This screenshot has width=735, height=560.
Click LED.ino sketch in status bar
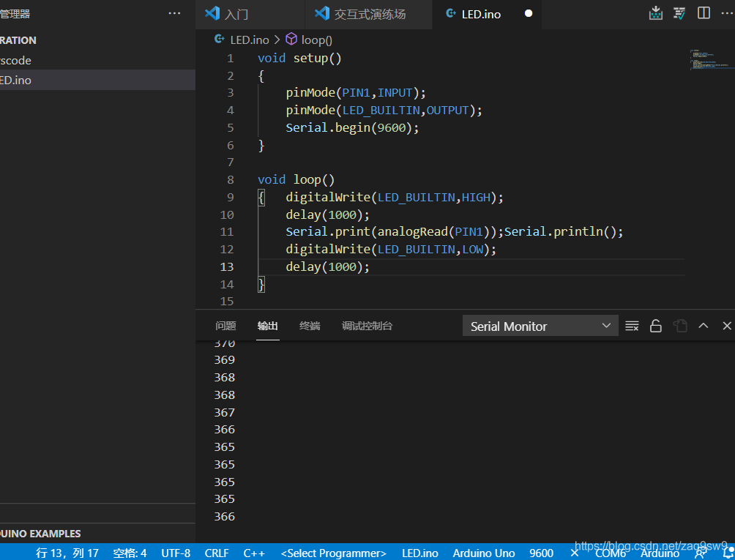coord(420,553)
